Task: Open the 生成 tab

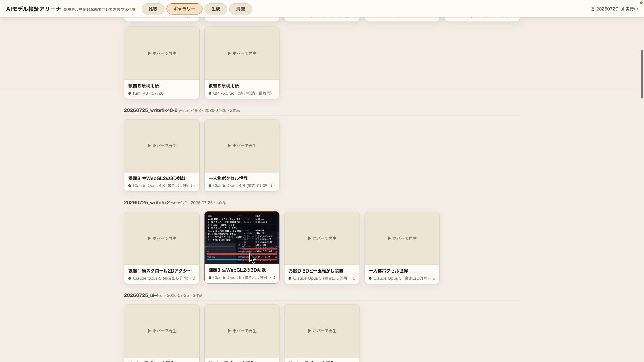Action: [216, 9]
